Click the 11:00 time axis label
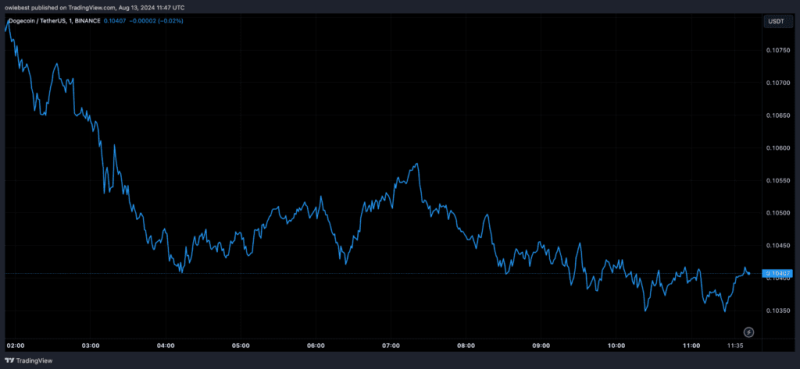 pos(691,346)
